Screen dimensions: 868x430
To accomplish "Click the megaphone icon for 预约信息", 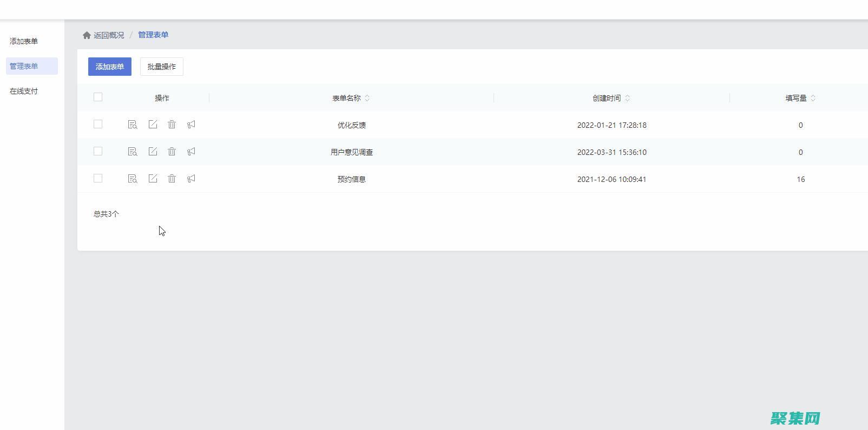I will (191, 179).
